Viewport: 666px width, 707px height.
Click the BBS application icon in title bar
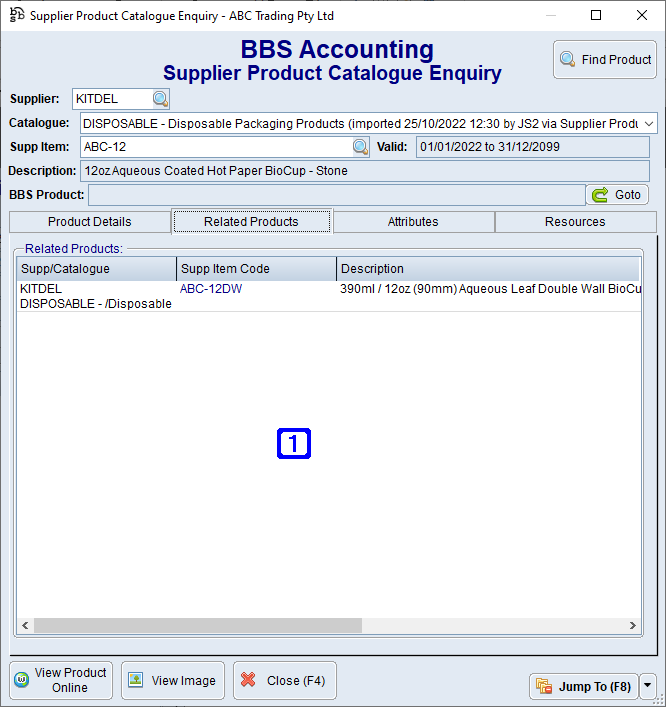click(x=17, y=15)
